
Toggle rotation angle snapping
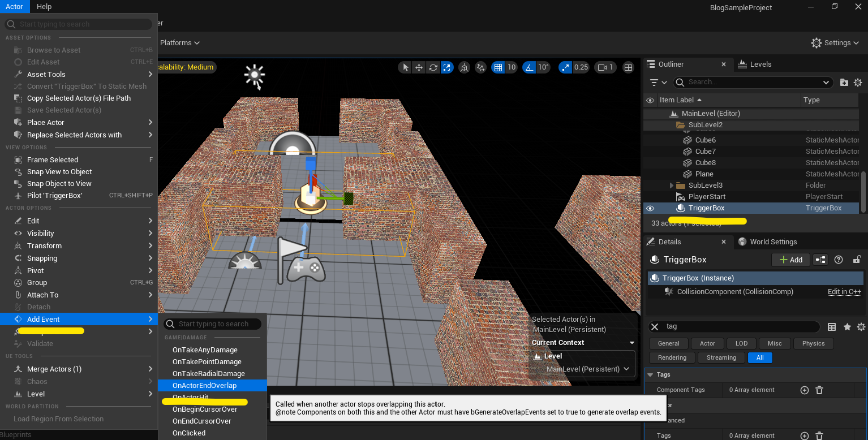[x=529, y=67]
